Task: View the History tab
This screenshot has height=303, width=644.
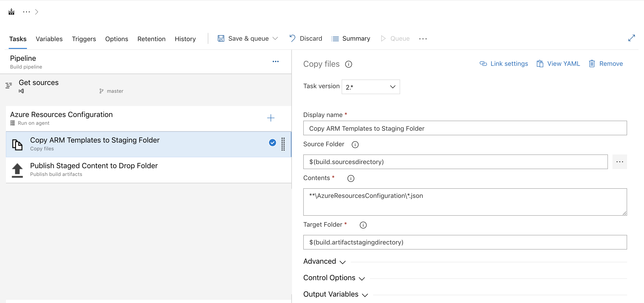Action: (185, 39)
